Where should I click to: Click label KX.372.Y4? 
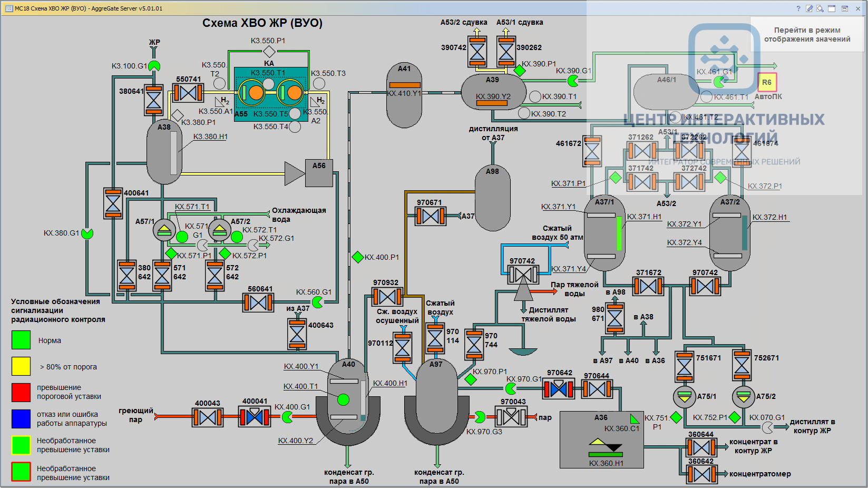685,242
